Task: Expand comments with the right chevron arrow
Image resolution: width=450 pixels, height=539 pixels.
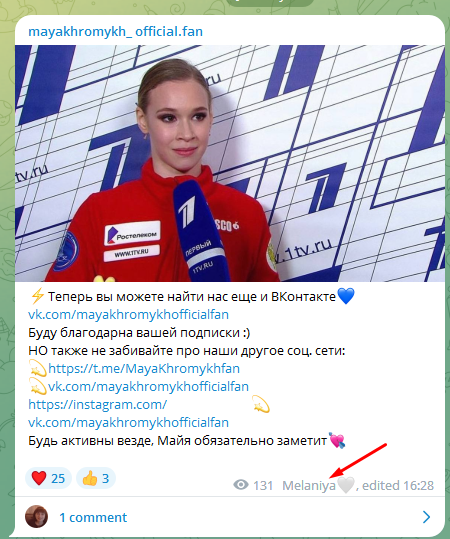Action: point(426,517)
